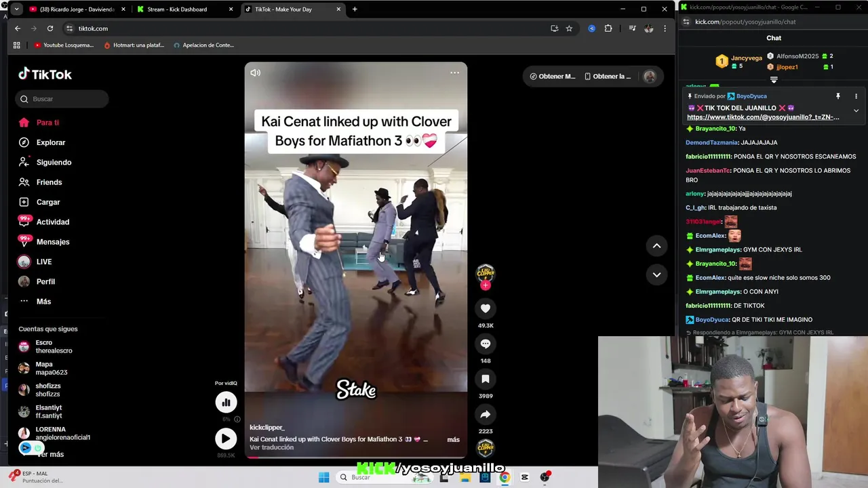Image resolution: width=868 pixels, height=488 pixels.
Task: Open OBS Studio from taskbar
Action: tap(545, 477)
